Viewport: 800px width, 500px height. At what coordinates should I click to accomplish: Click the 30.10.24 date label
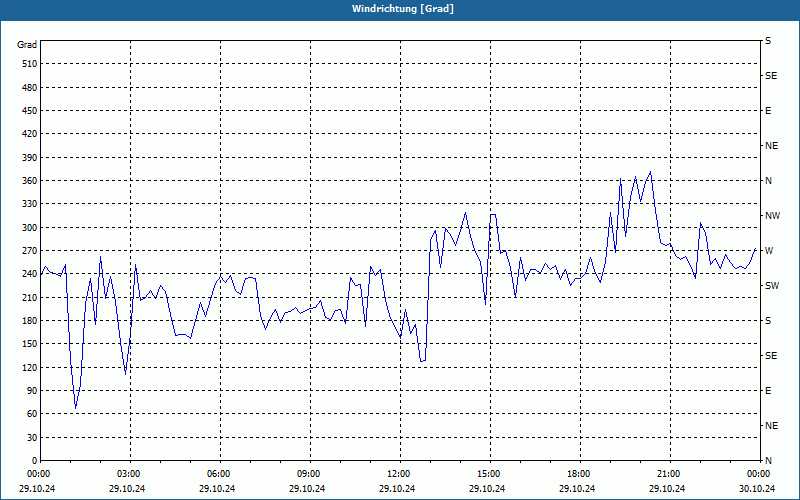pos(757,488)
